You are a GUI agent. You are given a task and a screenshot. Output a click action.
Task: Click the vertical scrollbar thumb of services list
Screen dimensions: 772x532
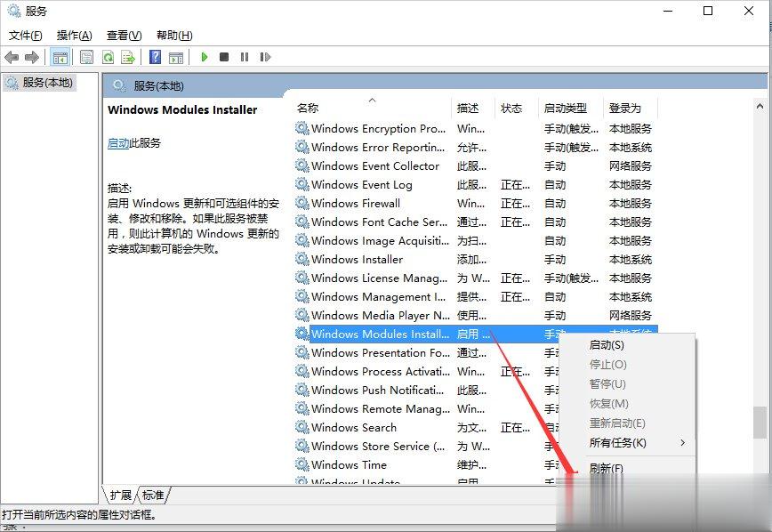[760, 423]
